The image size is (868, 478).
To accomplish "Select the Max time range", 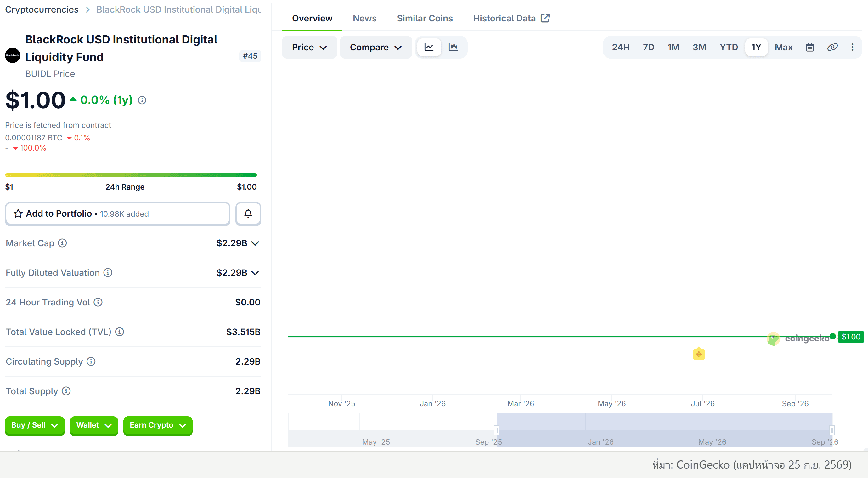I will click(x=783, y=47).
